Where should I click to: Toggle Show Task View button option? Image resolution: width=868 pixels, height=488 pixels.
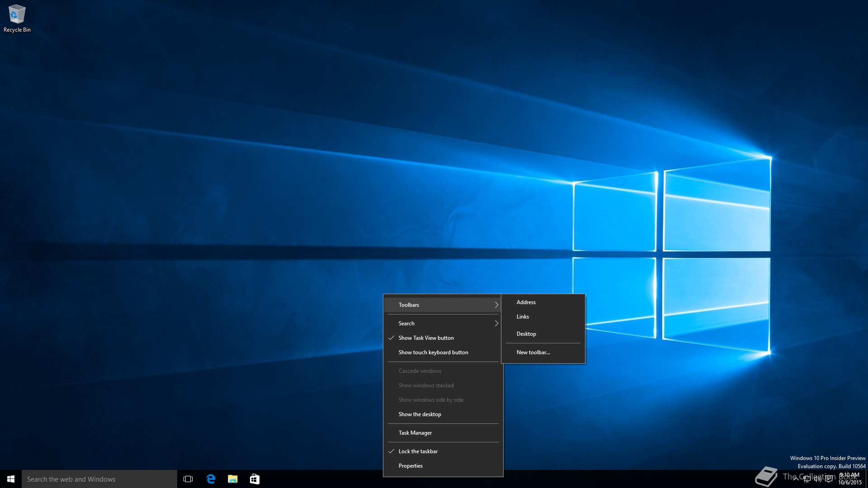(443, 338)
